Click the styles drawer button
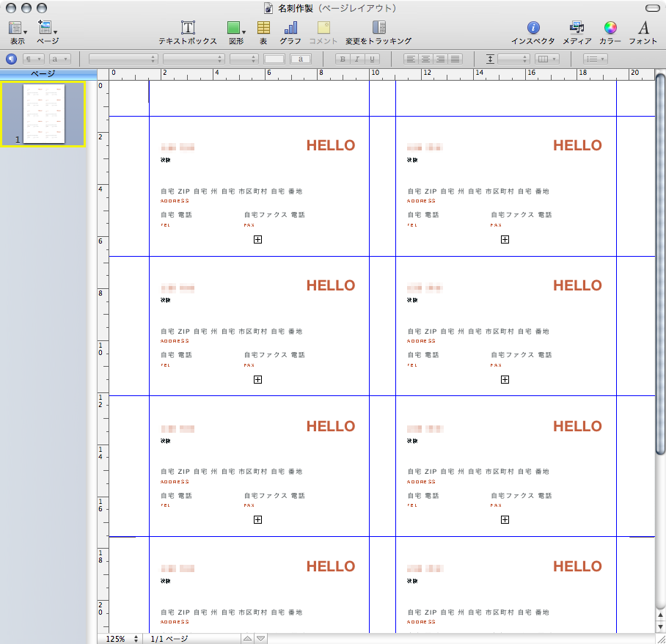This screenshot has height=644, width=666. click(11, 59)
